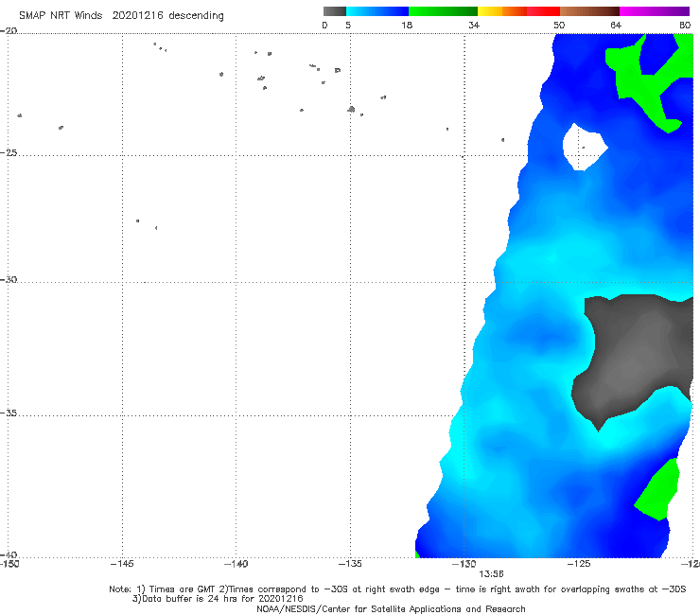Click the longitude label '-145'
The height and width of the screenshot is (615, 700).
(122, 564)
